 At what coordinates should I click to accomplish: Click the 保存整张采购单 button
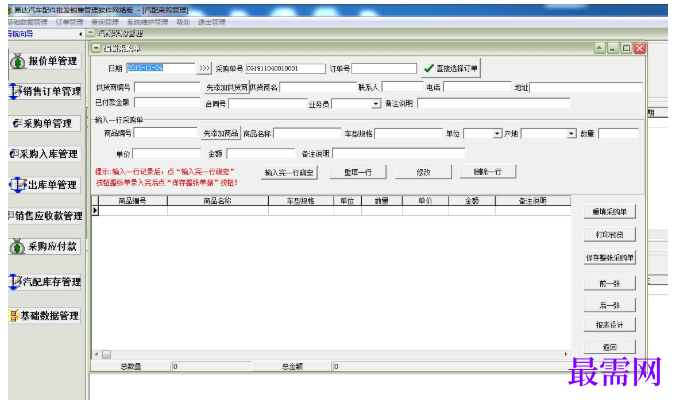609,258
